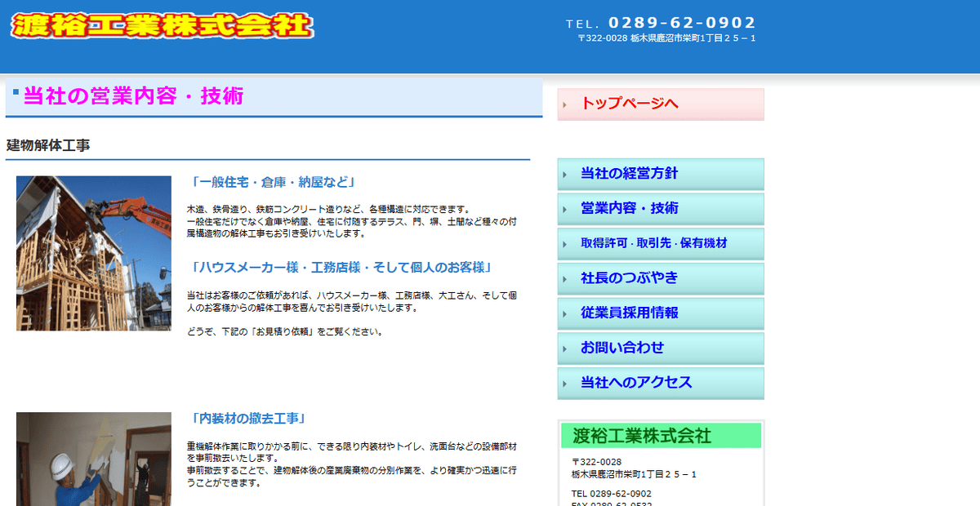
Task: Click the 建物解体工事 section heading
Action: (x=49, y=147)
